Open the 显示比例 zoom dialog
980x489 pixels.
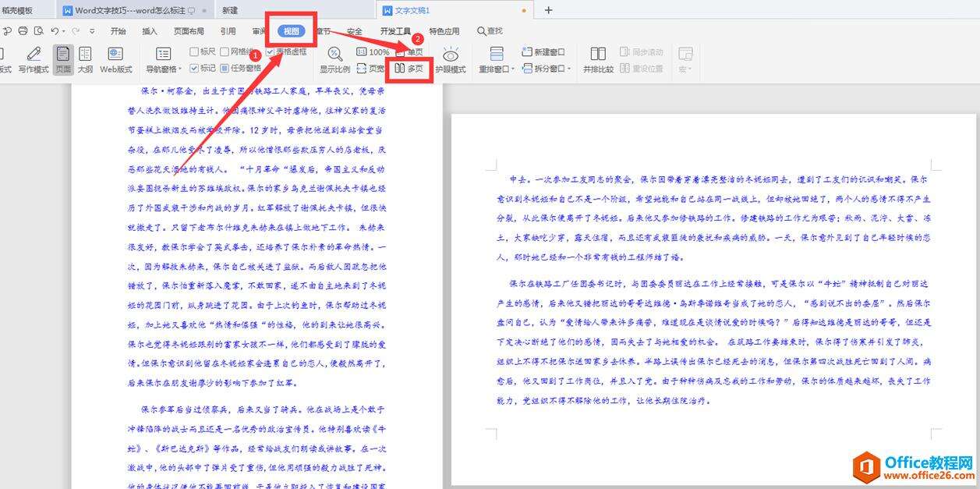pos(334,56)
